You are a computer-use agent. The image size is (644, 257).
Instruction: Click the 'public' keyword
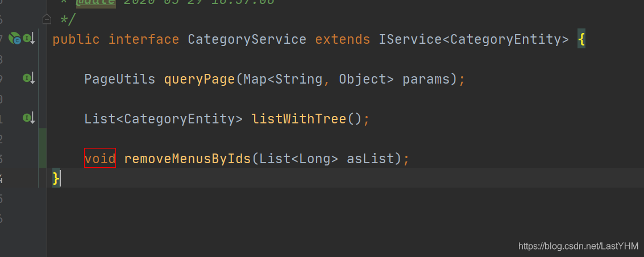(76, 40)
